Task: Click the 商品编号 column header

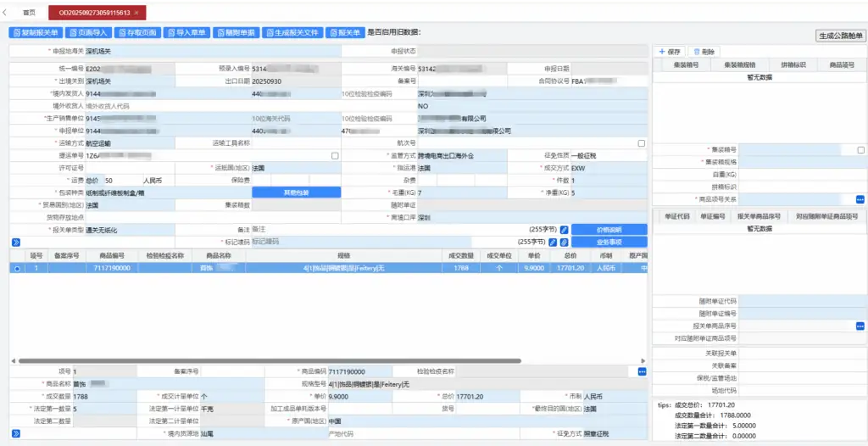Action: (x=112, y=255)
